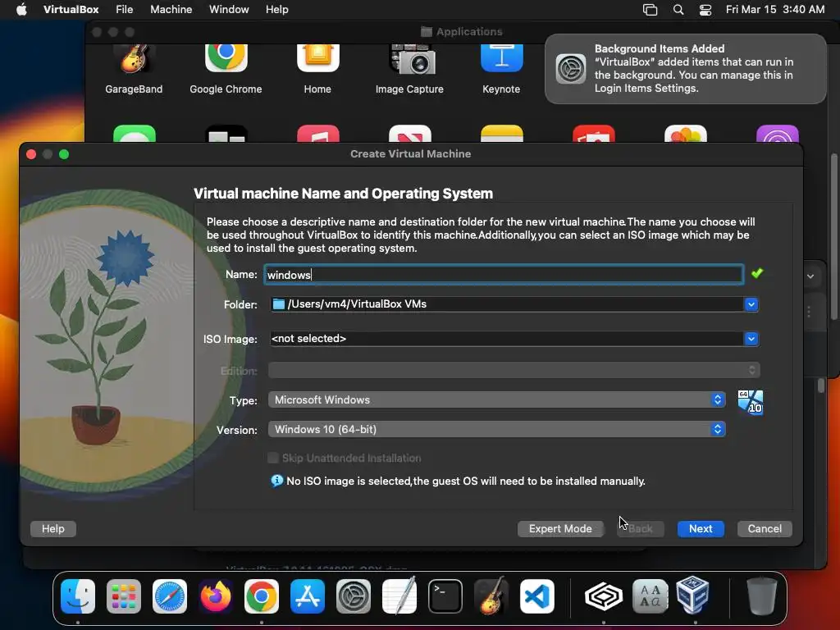Toggle Skip Unattended Installation checkbox
Screen dimensions: 840x630
coord(273,458)
